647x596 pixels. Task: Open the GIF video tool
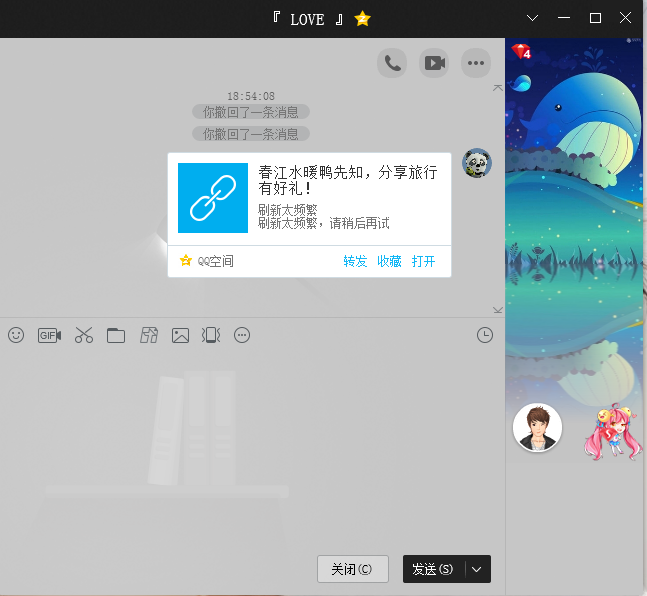click(x=50, y=335)
